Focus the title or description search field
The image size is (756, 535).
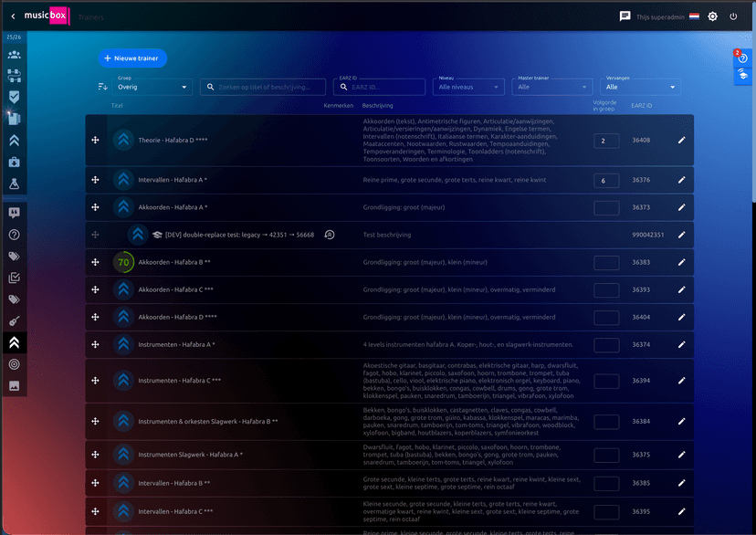[263, 87]
